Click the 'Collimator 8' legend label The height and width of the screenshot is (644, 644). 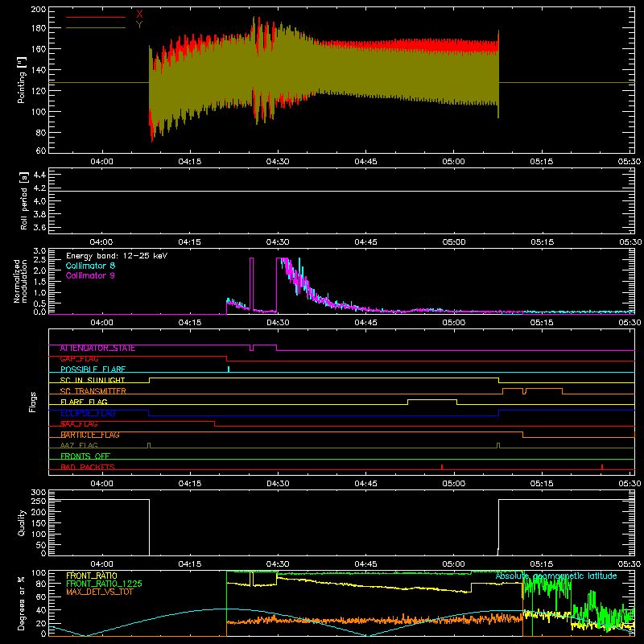pyautogui.click(x=90, y=266)
